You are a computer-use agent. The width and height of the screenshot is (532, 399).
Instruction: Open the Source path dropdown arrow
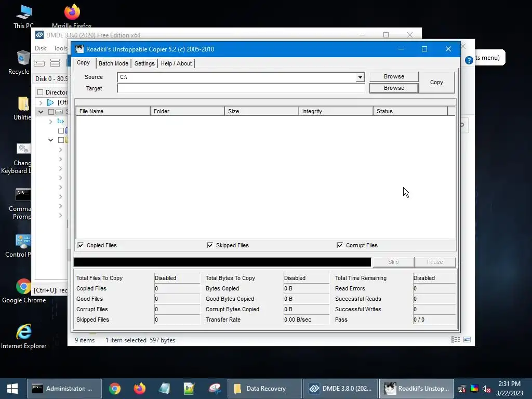(x=360, y=77)
